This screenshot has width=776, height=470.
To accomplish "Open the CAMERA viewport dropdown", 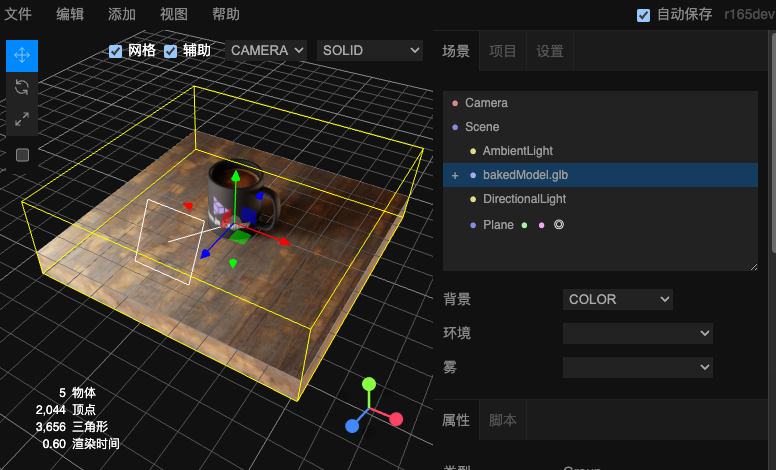I will coord(265,50).
